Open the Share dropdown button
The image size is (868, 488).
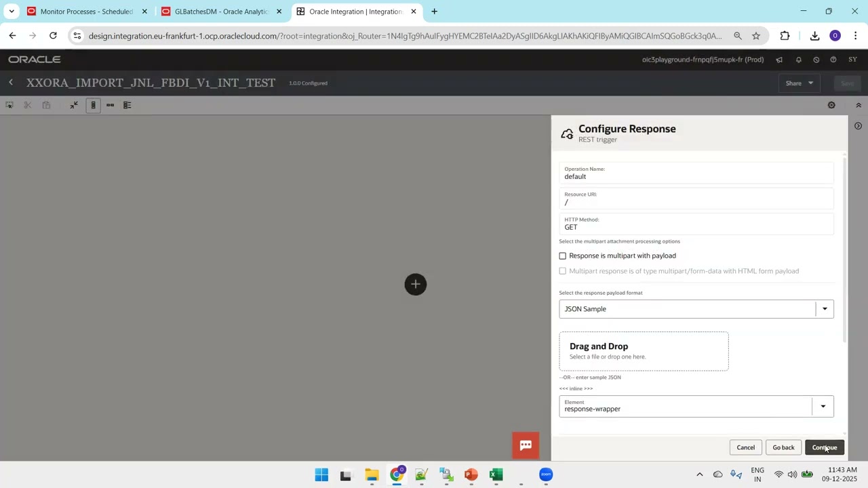[x=800, y=83]
